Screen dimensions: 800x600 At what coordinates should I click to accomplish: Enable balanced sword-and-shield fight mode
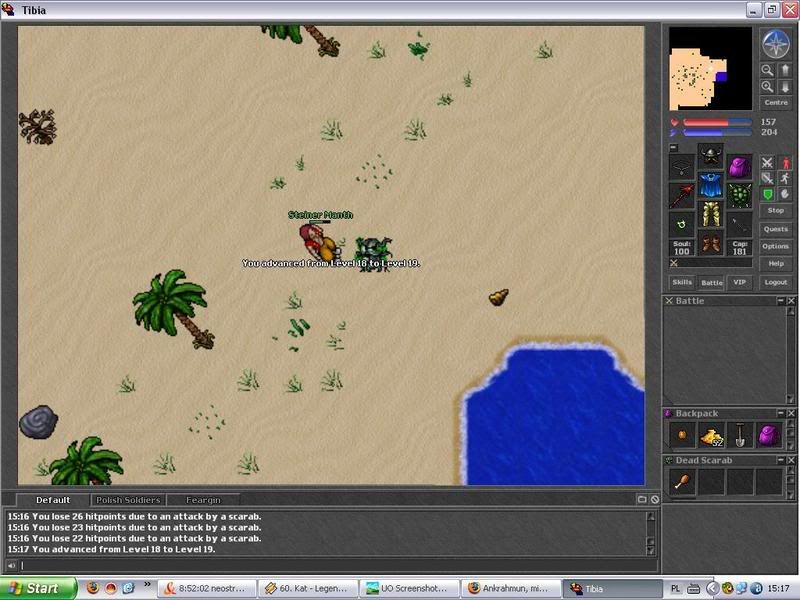(x=767, y=179)
